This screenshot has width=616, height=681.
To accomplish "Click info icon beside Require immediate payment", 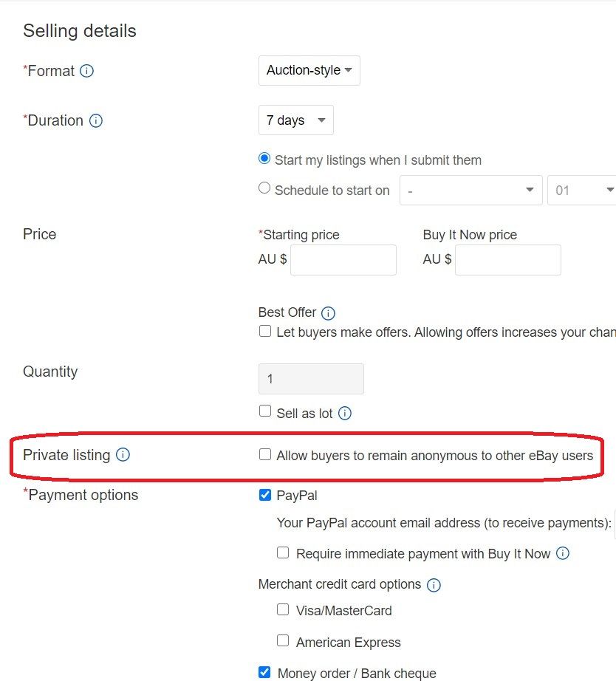I will [x=563, y=553].
